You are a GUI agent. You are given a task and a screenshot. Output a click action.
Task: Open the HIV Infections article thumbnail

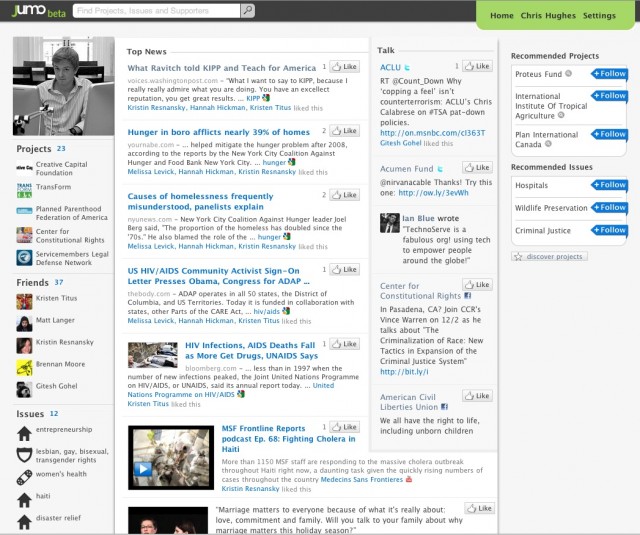point(153,355)
